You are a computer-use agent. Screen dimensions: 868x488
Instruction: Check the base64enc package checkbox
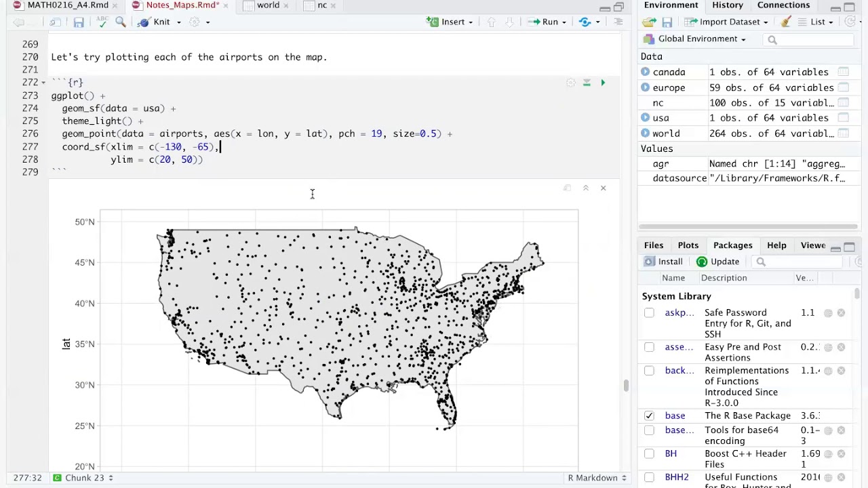(649, 430)
